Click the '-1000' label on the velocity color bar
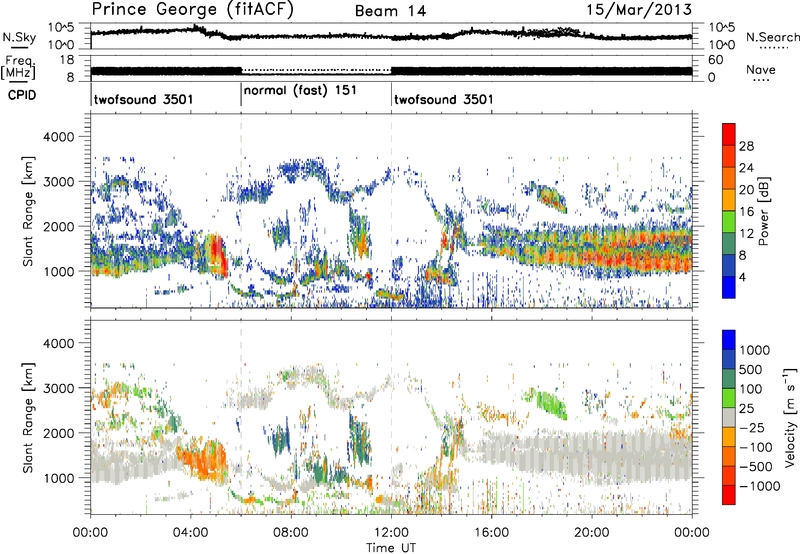This screenshot has width=800, height=554. point(759,486)
